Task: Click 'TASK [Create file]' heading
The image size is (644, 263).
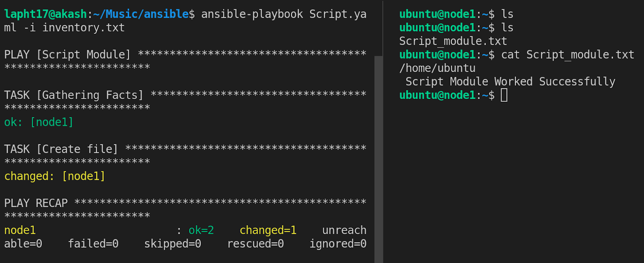Action: pos(61,149)
